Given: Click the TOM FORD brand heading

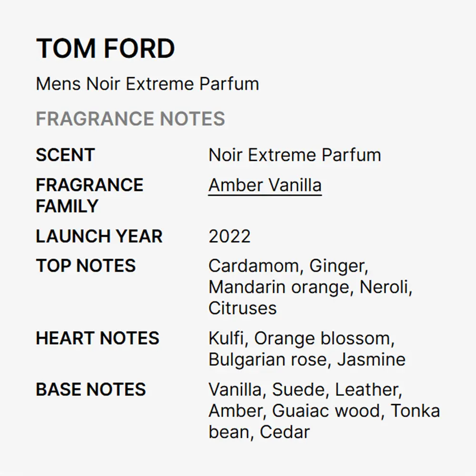Looking at the screenshot, I should pyautogui.click(x=105, y=49).
